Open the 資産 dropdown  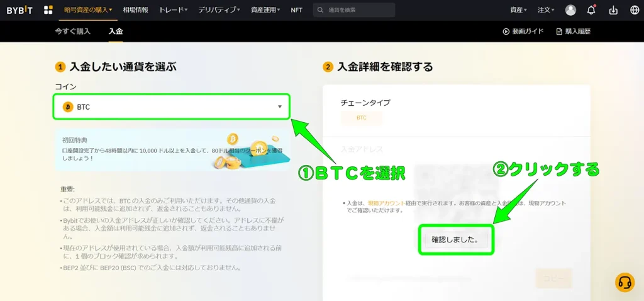(519, 10)
